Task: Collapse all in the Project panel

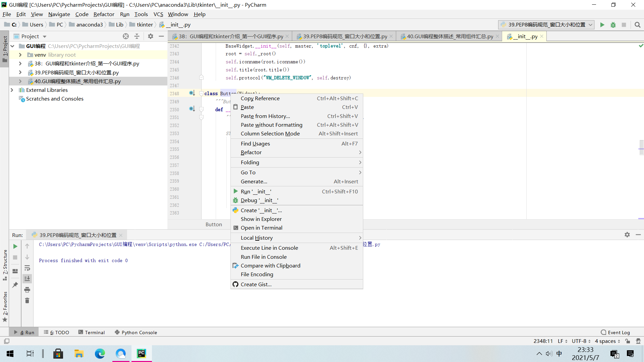Action: tap(137, 36)
